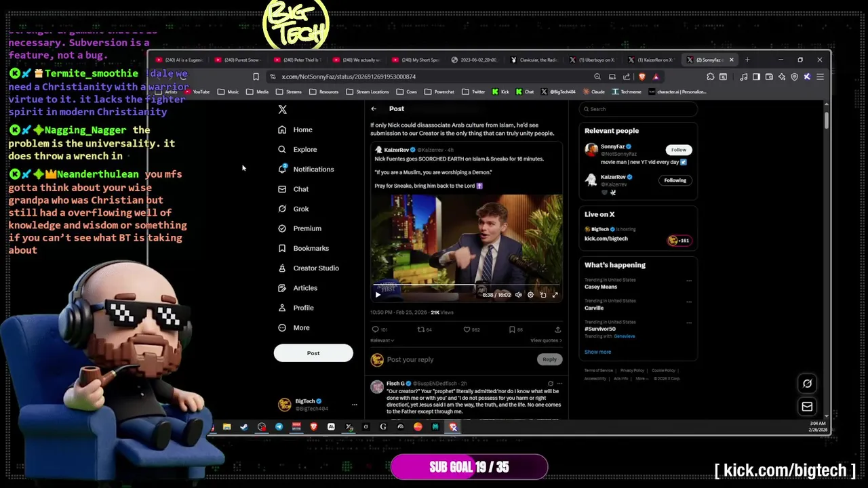Click the blue Post button in the sidebar
This screenshot has width=868, height=488.
[x=313, y=353]
